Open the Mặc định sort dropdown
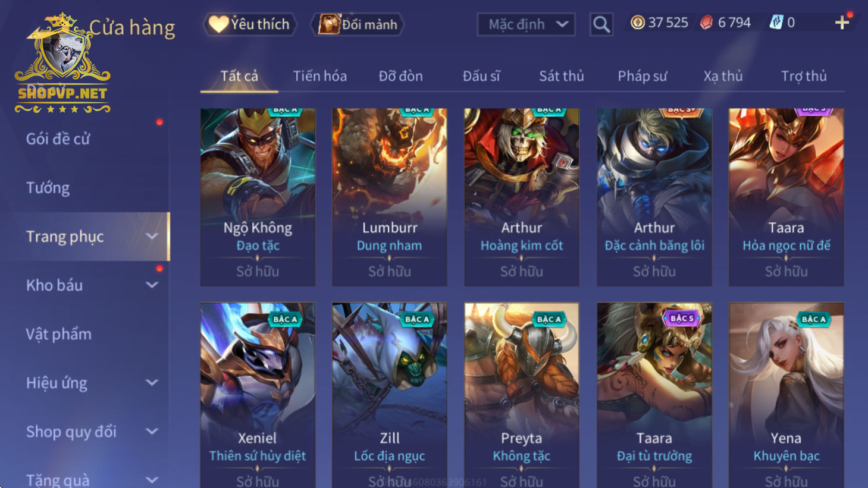Screen dimensions: 868x488 526,24
